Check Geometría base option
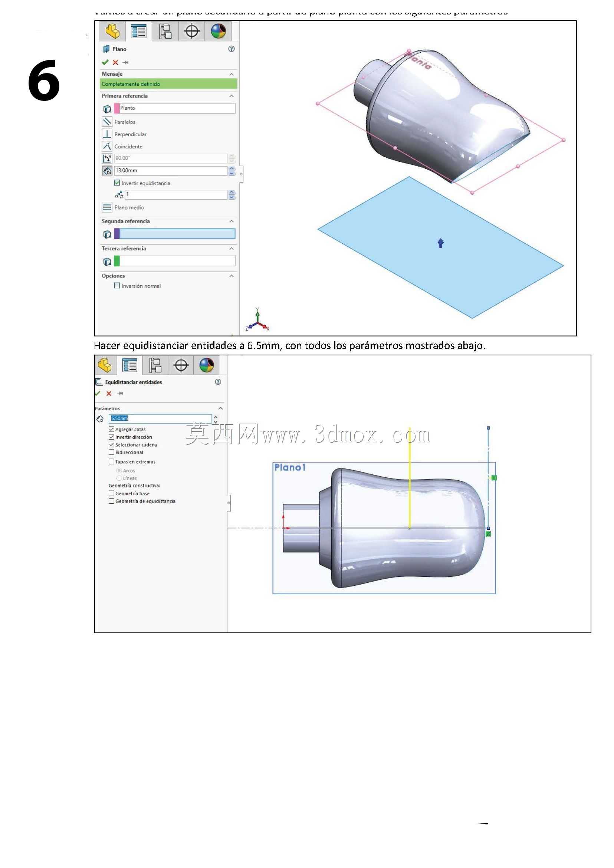Viewport: 614px width, 868px height. click(x=112, y=494)
